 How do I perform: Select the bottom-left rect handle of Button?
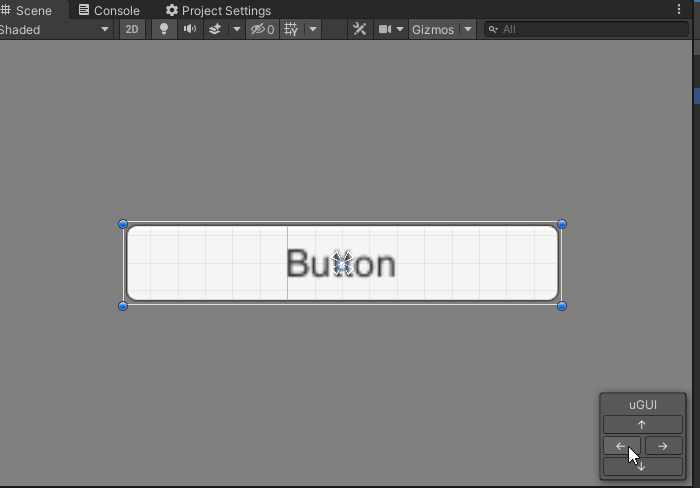pyautogui.click(x=123, y=306)
